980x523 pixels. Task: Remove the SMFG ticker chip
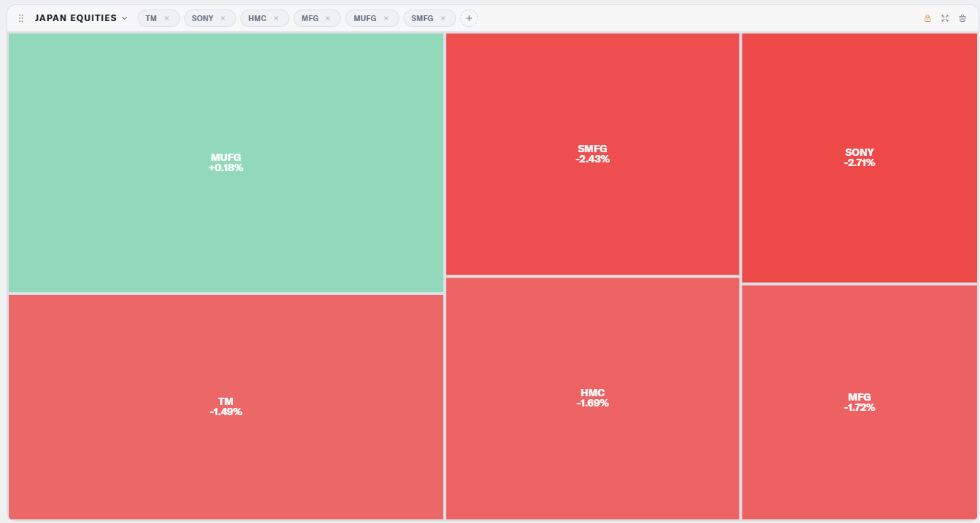443,18
